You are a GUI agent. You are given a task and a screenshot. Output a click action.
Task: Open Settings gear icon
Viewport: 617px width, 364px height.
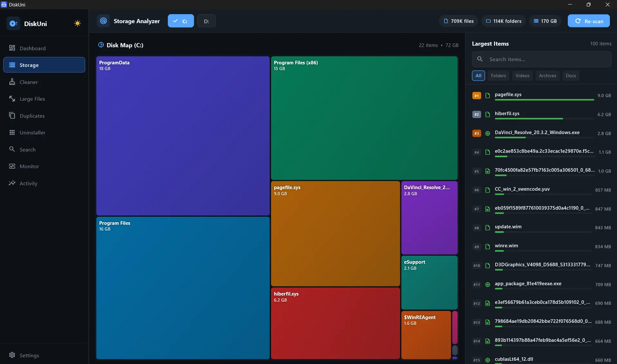[12, 355]
